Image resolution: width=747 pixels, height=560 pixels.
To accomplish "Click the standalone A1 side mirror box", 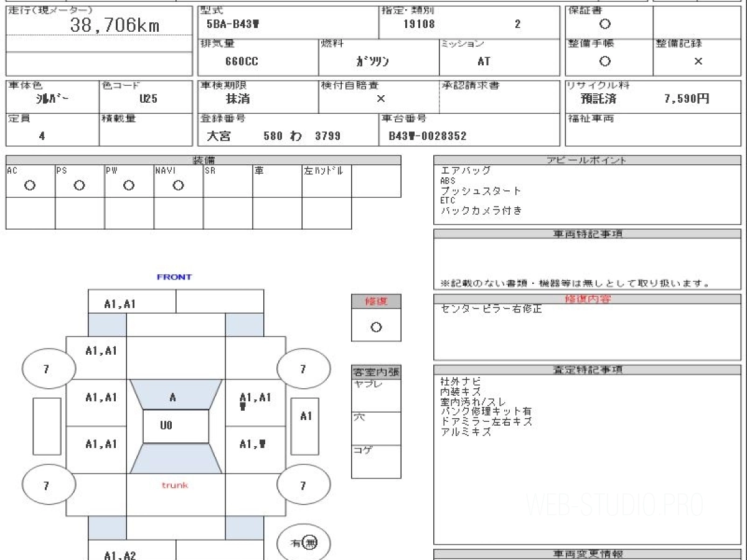I will (x=305, y=426).
